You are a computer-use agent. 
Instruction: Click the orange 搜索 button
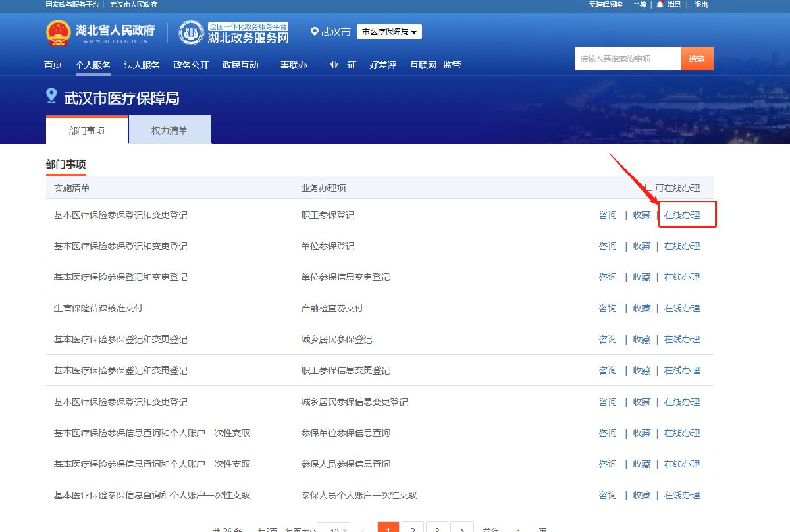pyautogui.click(x=697, y=59)
